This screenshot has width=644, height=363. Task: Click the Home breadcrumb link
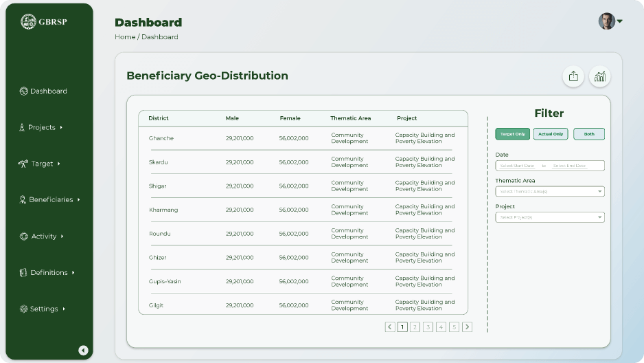pos(125,37)
